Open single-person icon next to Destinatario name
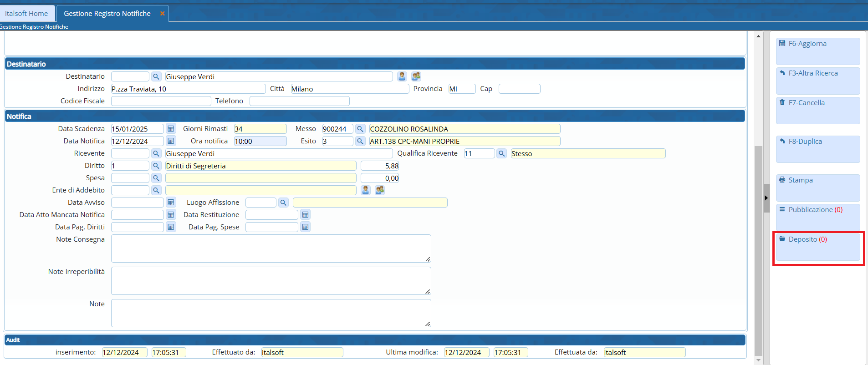The image size is (868, 365). (x=402, y=76)
